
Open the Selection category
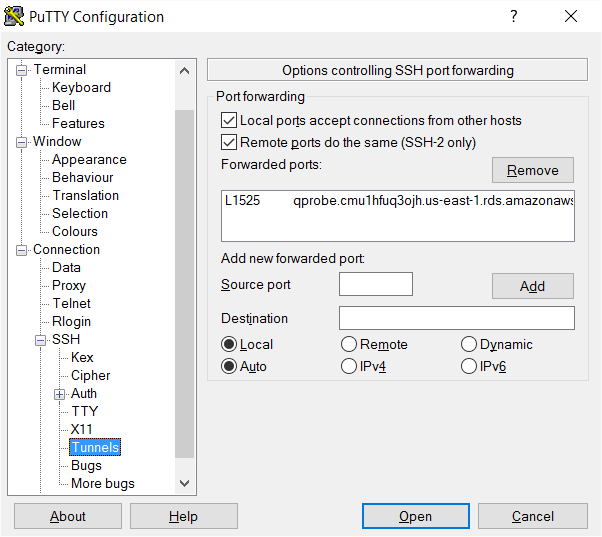(x=80, y=213)
